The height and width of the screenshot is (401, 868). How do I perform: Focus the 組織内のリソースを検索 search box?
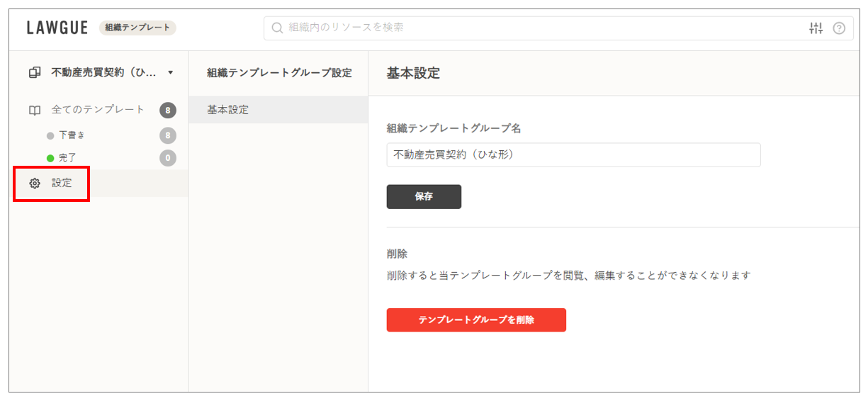539,28
